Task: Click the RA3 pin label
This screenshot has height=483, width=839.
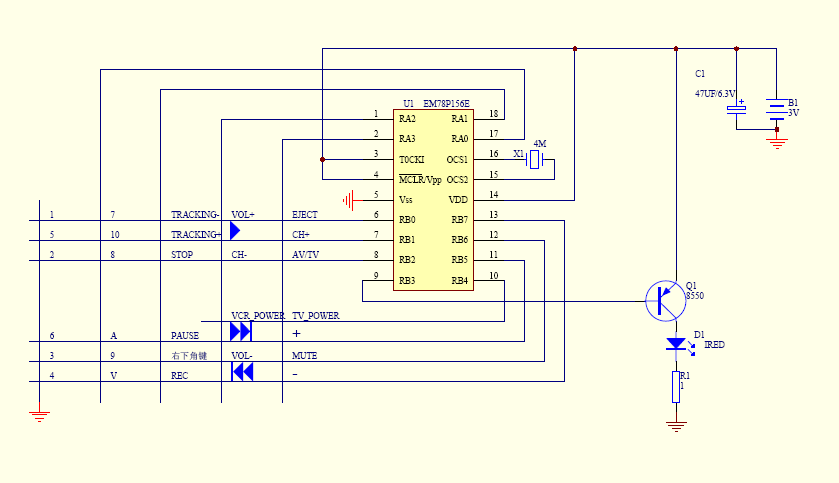Action: click(x=407, y=139)
